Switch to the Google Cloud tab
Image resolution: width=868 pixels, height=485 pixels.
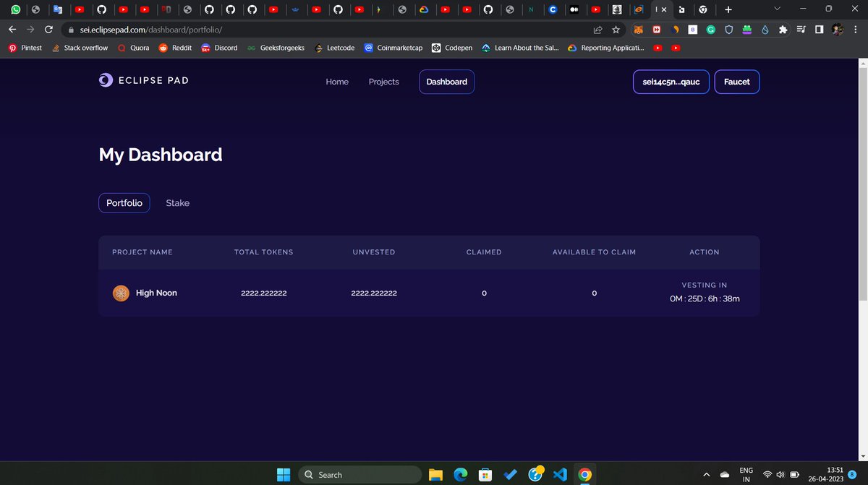click(x=425, y=9)
